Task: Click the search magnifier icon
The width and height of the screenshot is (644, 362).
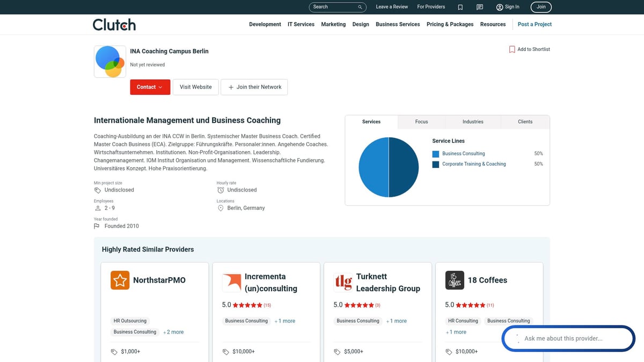Action: [x=360, y=7]
